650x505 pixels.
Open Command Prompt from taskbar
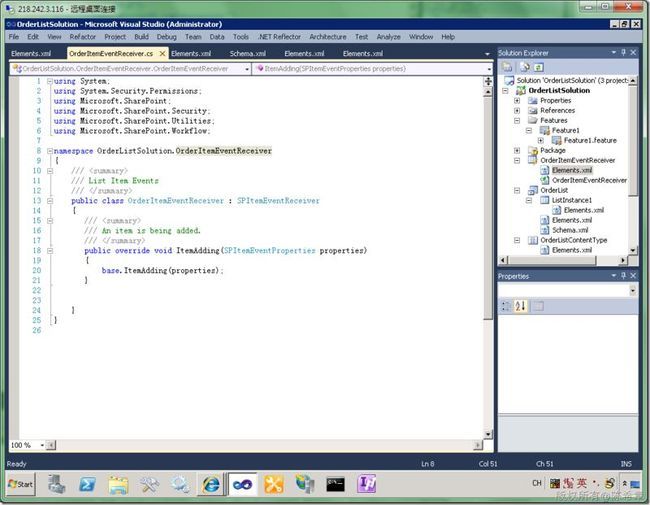[x=335, y=484]
